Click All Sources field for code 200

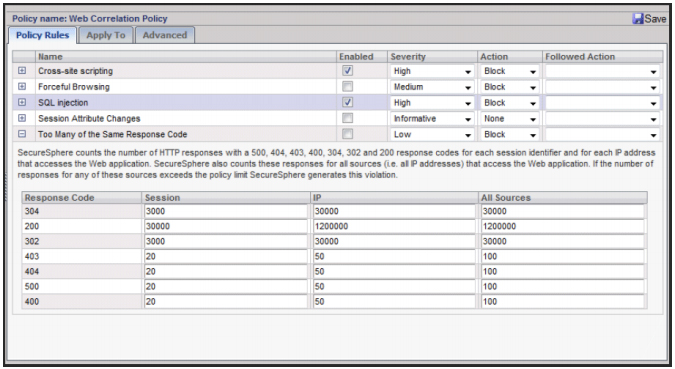(562, 226)
